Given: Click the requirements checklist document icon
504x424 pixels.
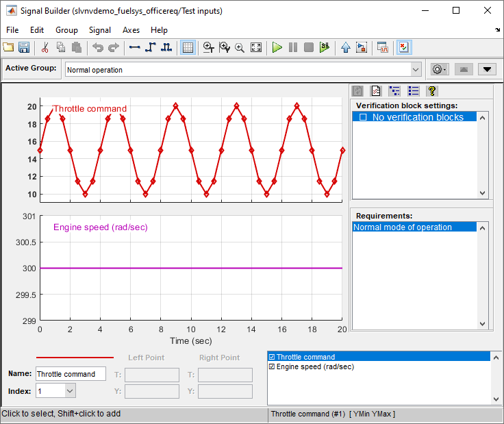Looking at the screenshot, I should click(376, 90).
